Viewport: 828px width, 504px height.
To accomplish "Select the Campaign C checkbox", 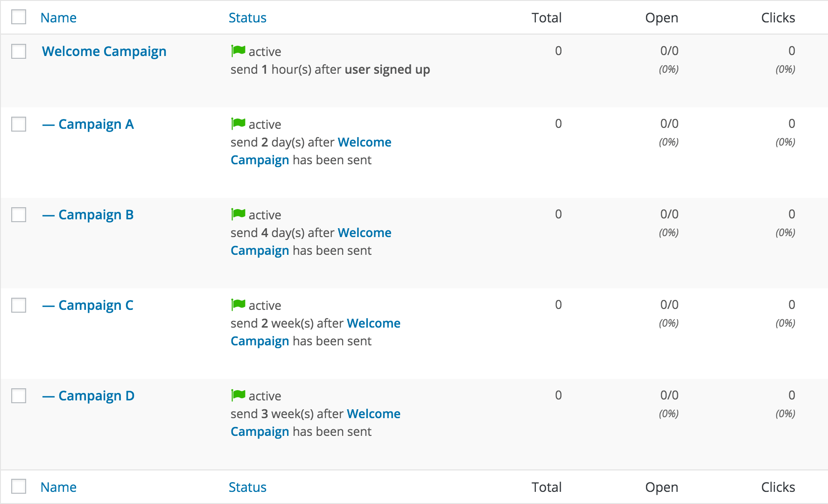I will click(19, 305).
